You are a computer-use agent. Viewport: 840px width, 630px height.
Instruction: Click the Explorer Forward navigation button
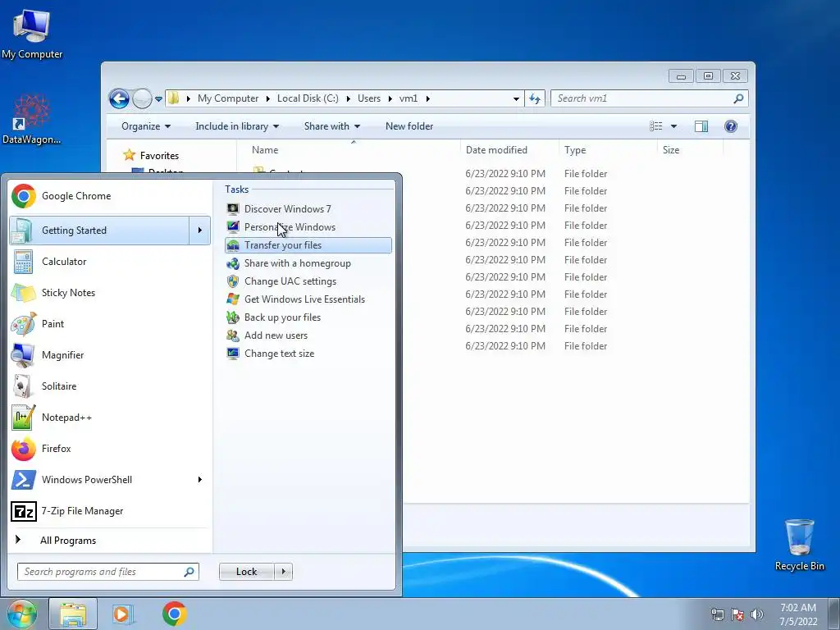[x=142, y=98]
